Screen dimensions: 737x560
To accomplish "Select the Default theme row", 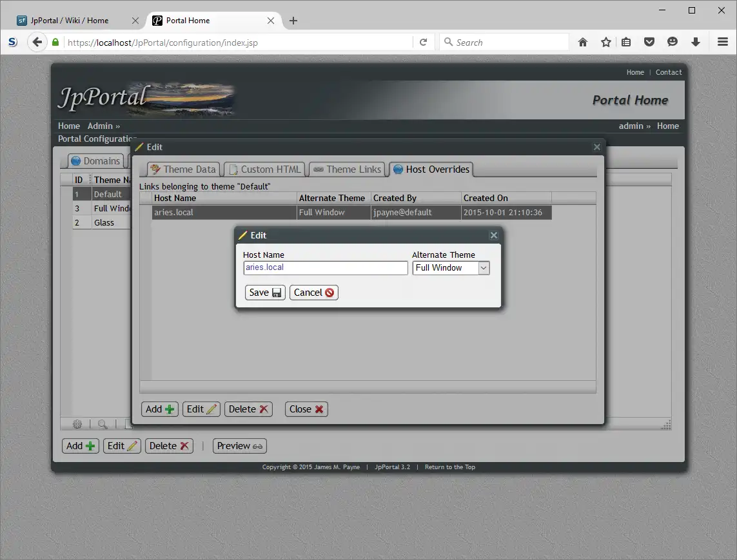I will pyautogui.click(x=101, y=194).
